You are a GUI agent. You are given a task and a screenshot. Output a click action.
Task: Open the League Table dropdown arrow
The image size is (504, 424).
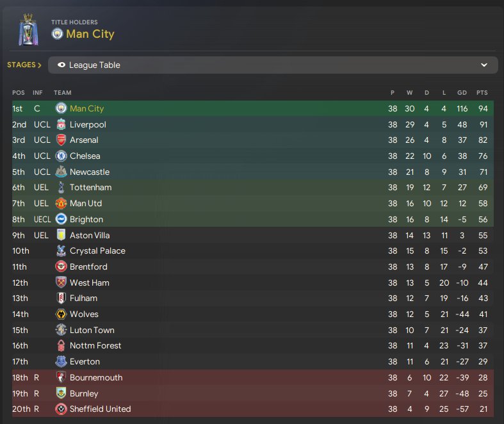tap(484, 65)
